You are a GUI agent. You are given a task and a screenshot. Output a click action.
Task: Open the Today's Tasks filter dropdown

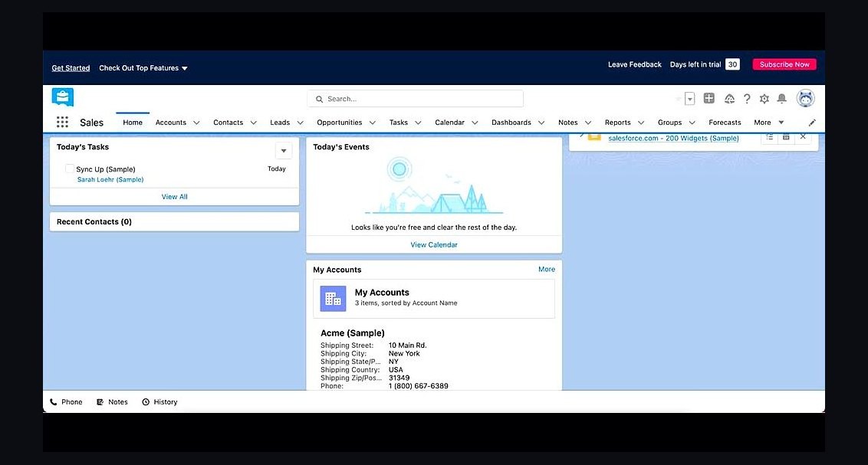click(x=284, y=150)
